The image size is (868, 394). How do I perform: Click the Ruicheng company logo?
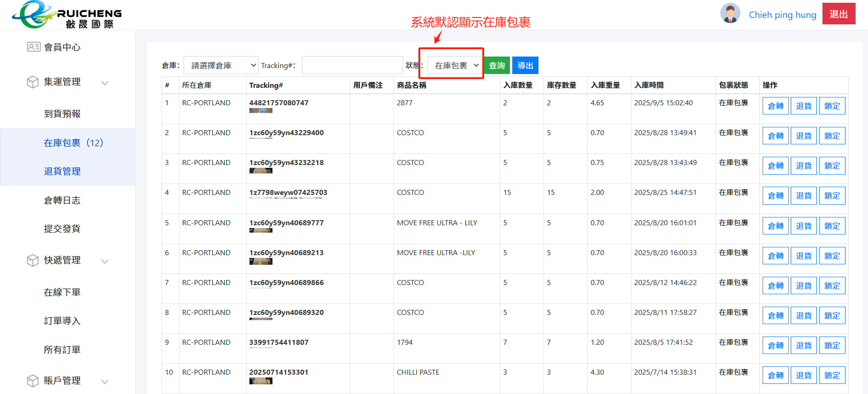[x=67, y=15]
